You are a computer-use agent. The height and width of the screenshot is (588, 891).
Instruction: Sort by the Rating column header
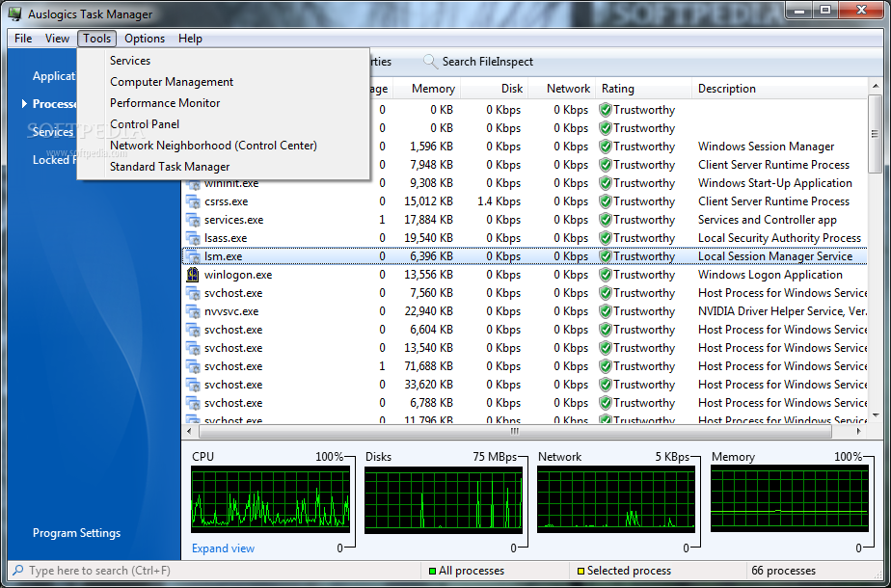(643, 88)
